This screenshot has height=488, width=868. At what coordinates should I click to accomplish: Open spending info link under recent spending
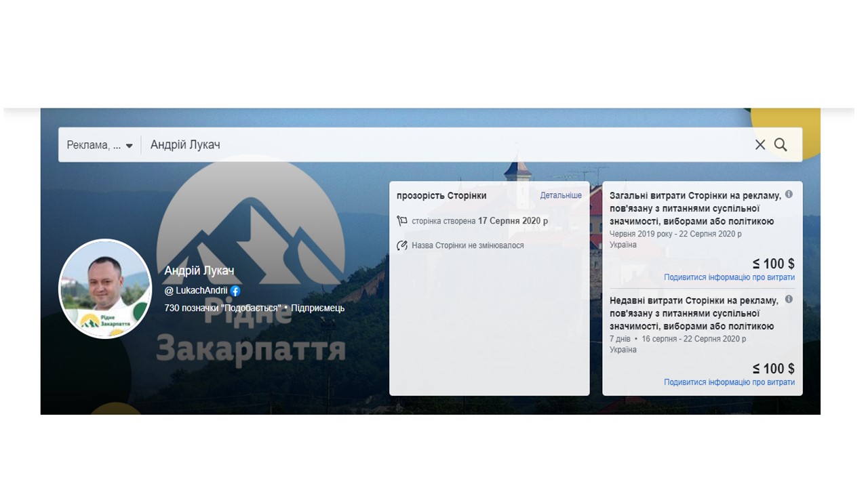pos(729,382)
